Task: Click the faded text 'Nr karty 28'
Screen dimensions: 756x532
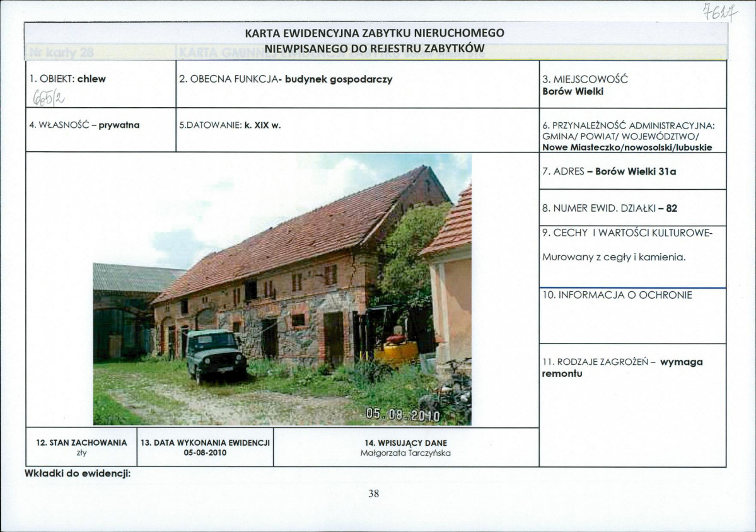Action: click(61, 53)
